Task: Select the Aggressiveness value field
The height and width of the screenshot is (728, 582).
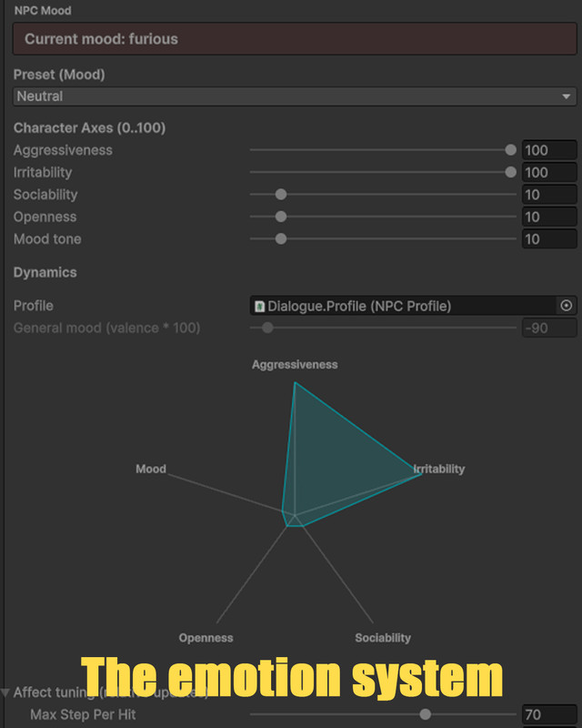Action: point(548,150)
